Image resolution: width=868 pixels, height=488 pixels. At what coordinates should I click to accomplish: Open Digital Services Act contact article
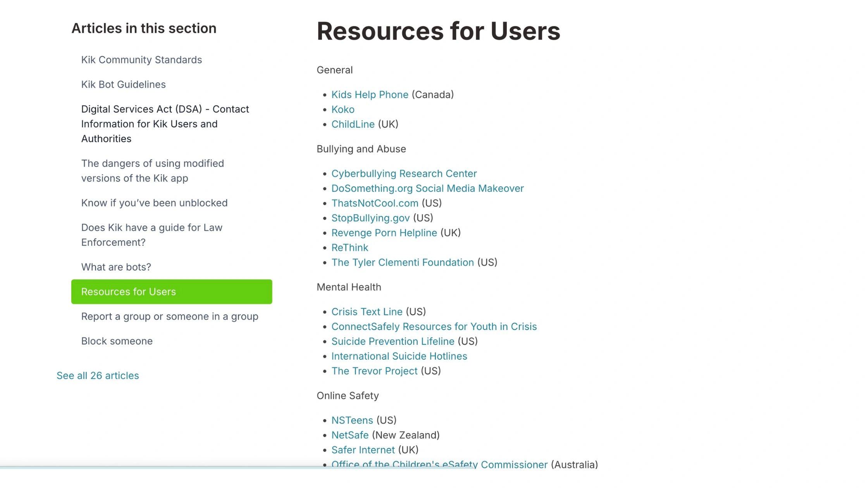165,124
